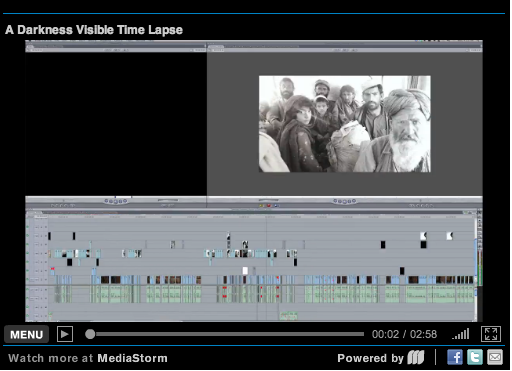Click the 02:58 duration time display
The width and height of the screenshot is (512, 371).
tap(423, 334)
